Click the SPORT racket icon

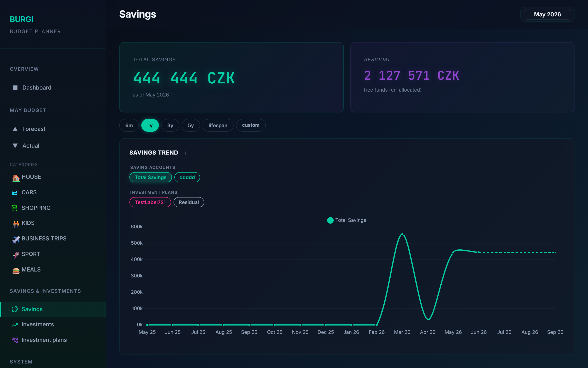pos(16,255)
